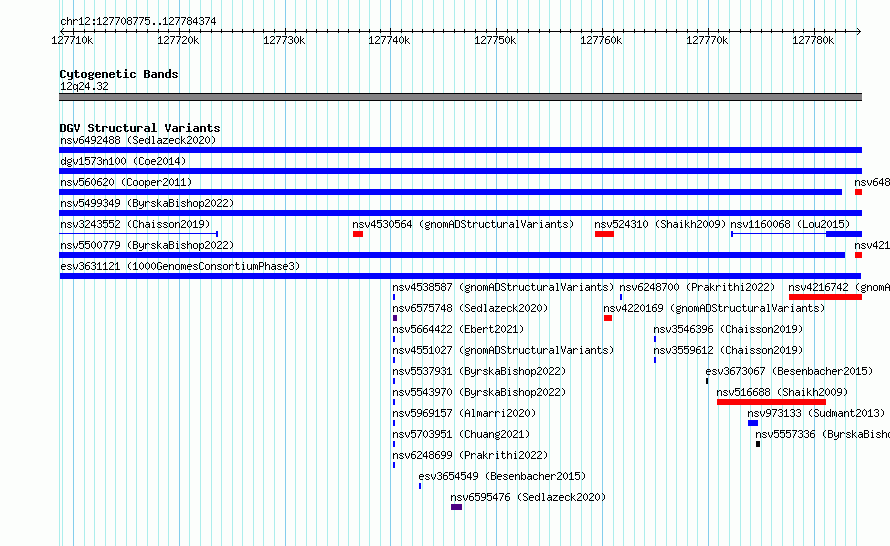Click the Cytogenetic Bands track title
Viewport: 890px width, 546px height.
coord(119,74)
